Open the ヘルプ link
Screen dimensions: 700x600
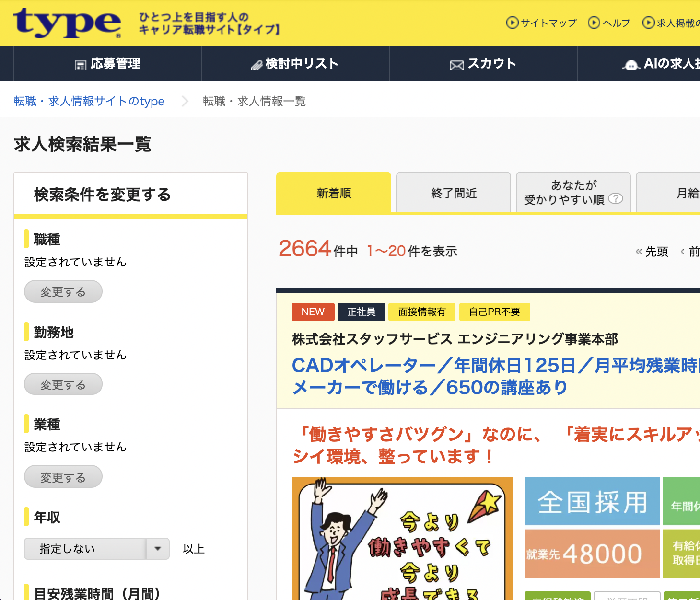click(x=609, y=23)
